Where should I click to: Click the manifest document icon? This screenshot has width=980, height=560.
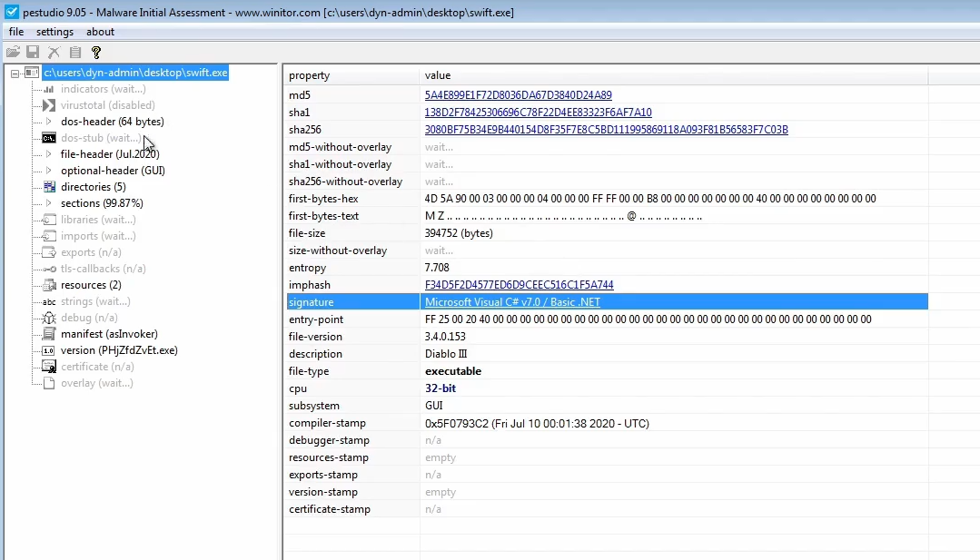(x=49, y=334)
